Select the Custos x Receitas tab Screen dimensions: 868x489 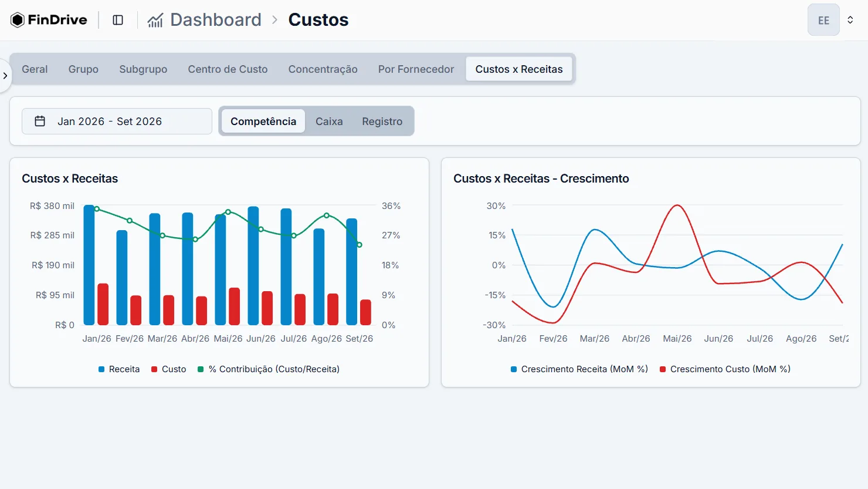coord(519,69)
